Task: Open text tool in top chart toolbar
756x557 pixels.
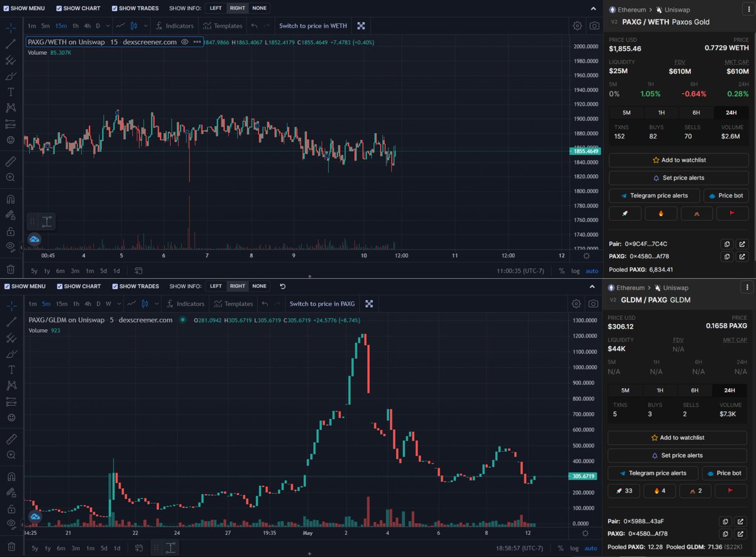Action: pos(11,92)
